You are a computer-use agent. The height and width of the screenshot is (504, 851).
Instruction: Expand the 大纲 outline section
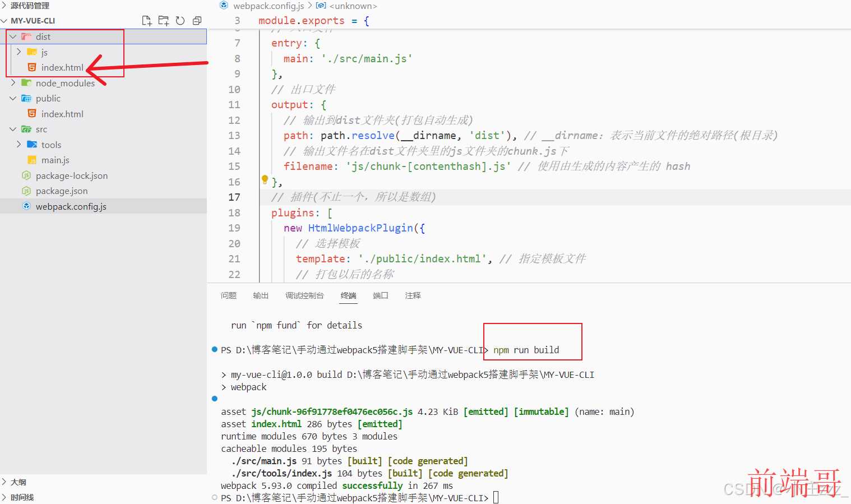(x=4, y=482)
